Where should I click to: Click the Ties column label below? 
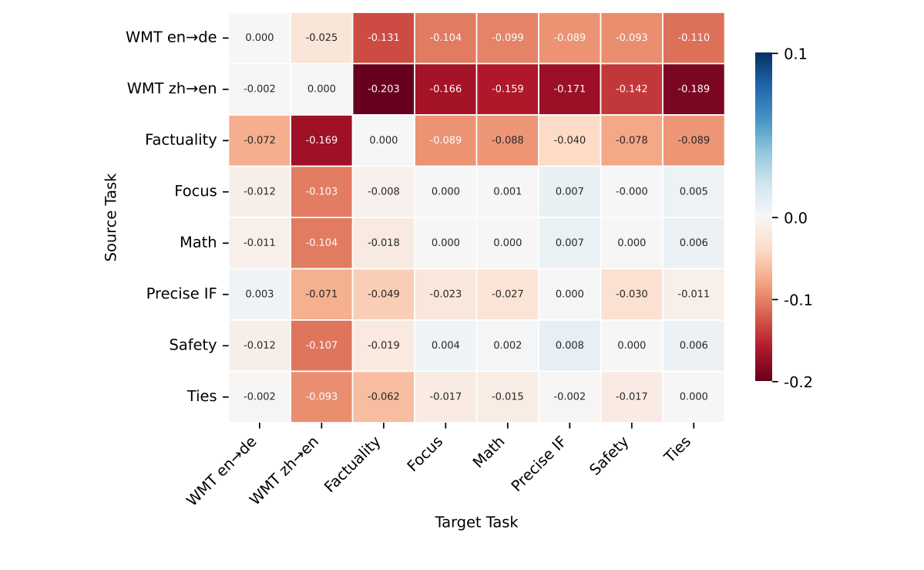678,450
